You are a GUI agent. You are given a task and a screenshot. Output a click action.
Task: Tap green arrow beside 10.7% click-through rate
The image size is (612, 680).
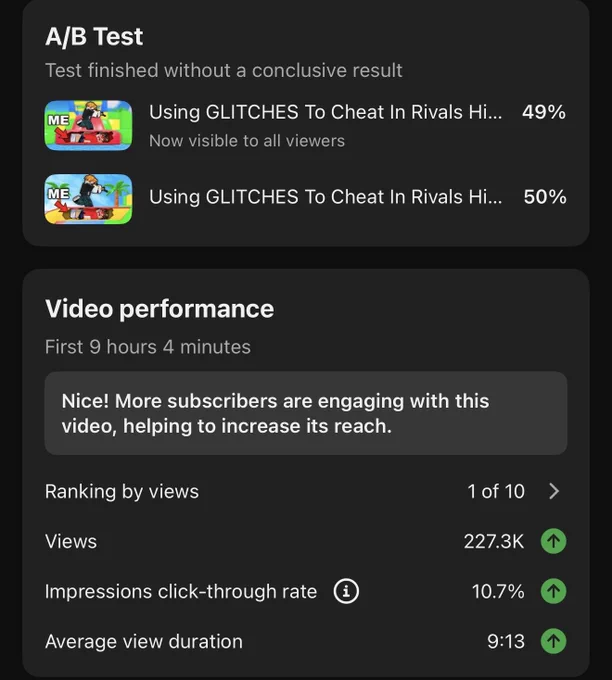(553, 591)
